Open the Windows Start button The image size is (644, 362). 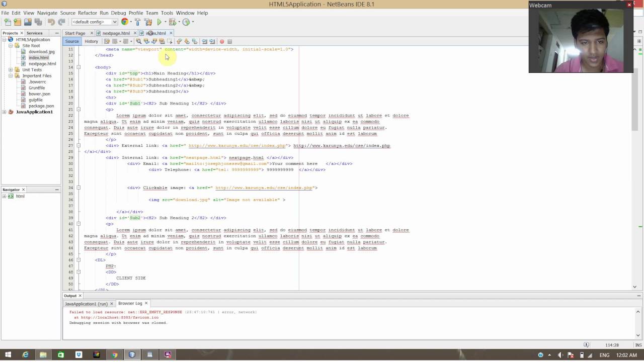8,354
